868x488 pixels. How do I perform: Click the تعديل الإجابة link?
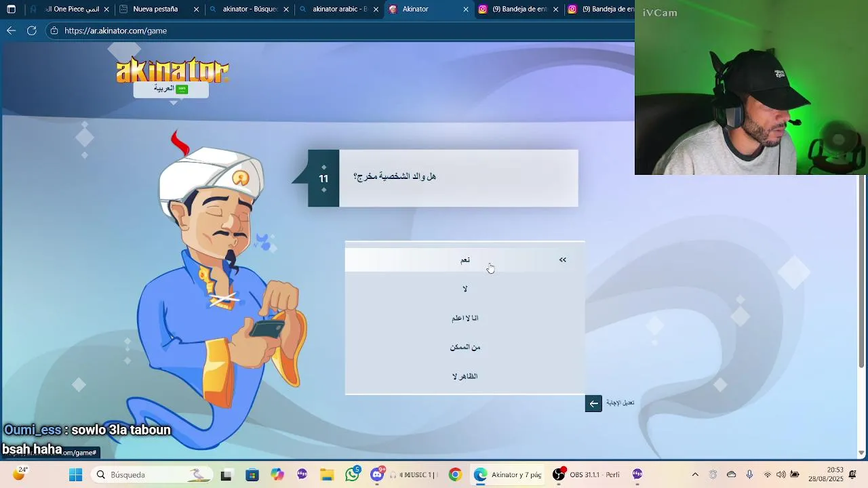[620, 403]
